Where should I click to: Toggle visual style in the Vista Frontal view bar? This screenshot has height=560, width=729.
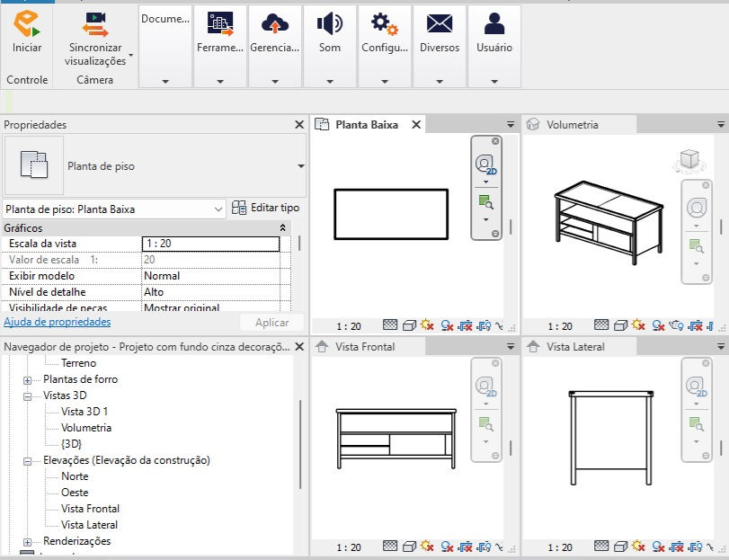point(409,547)
